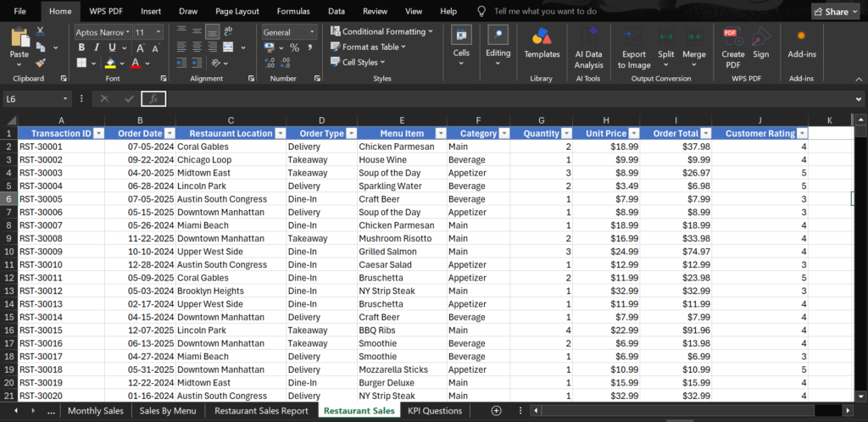The image size is (868, 422).
Task: Collapse the ribbon with the chevron
Action: point(859,79)
